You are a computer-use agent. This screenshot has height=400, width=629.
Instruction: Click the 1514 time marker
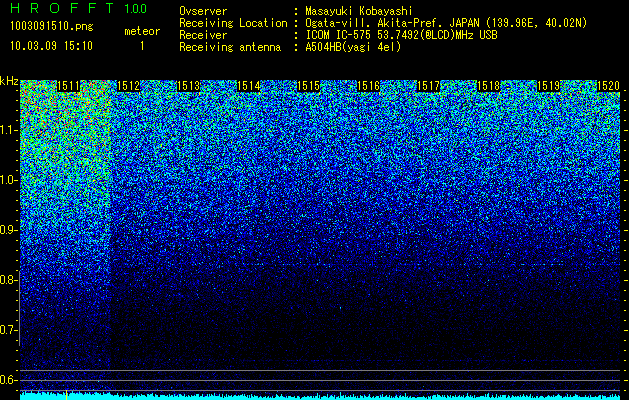[249, 86]
